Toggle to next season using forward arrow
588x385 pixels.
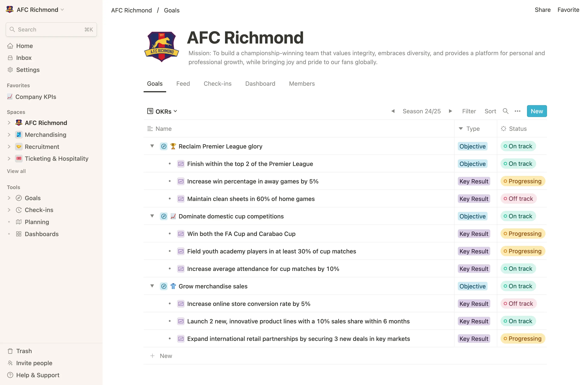coord(450,111)
